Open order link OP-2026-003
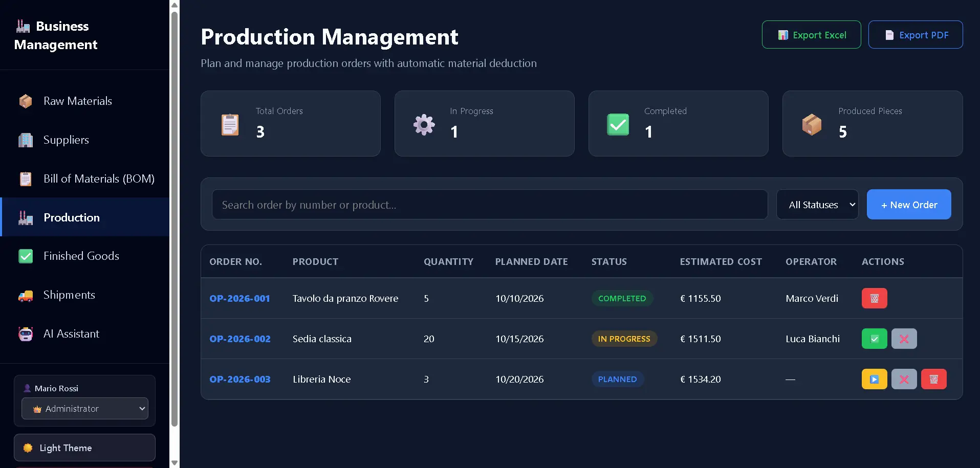980x468 pixels. tap(239, 380)
